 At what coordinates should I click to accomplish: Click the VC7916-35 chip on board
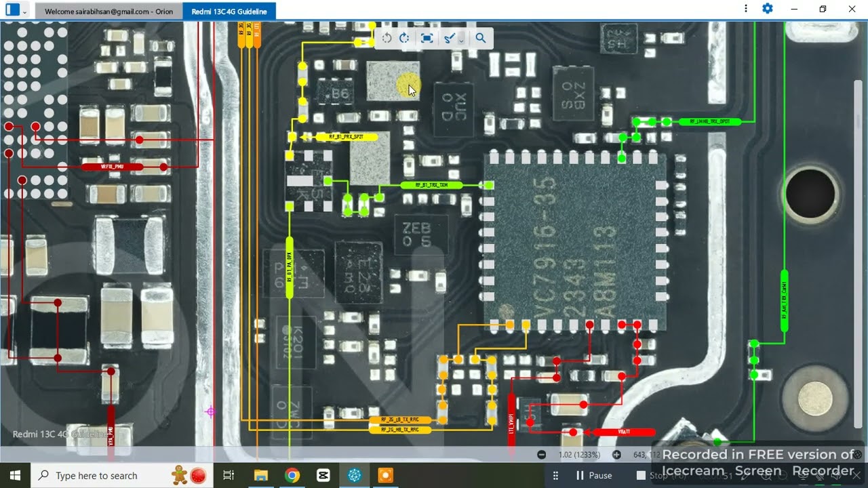[575, 241]
